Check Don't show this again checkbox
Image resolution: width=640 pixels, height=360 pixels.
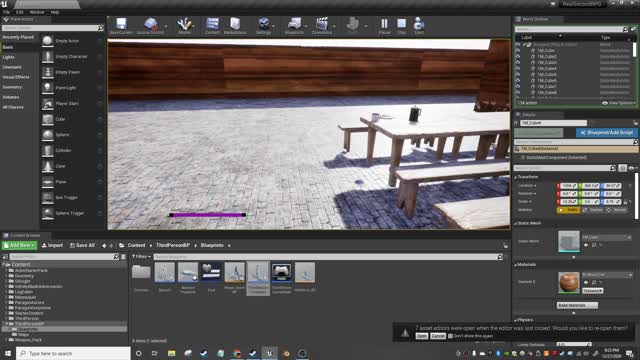pyautogui.click(x=450, y=336)
